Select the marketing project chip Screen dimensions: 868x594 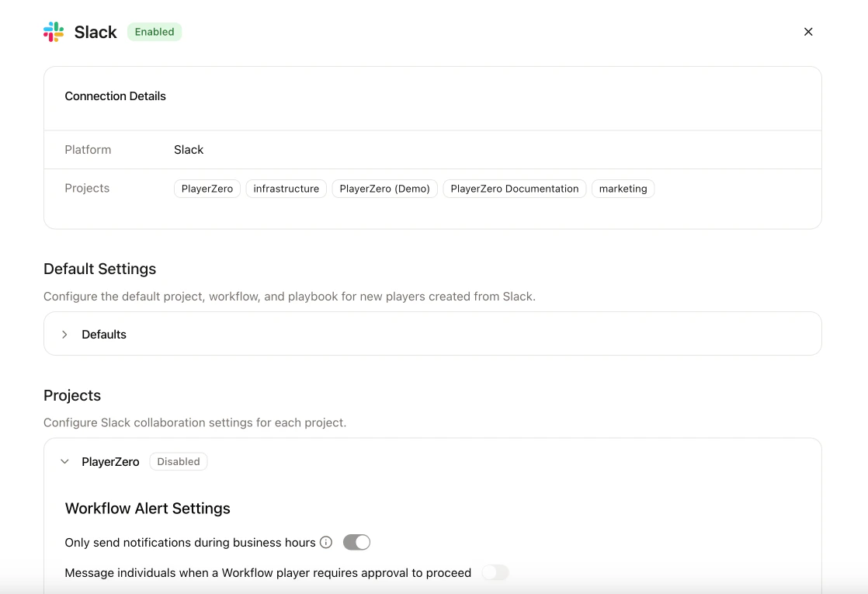point(623,188)
